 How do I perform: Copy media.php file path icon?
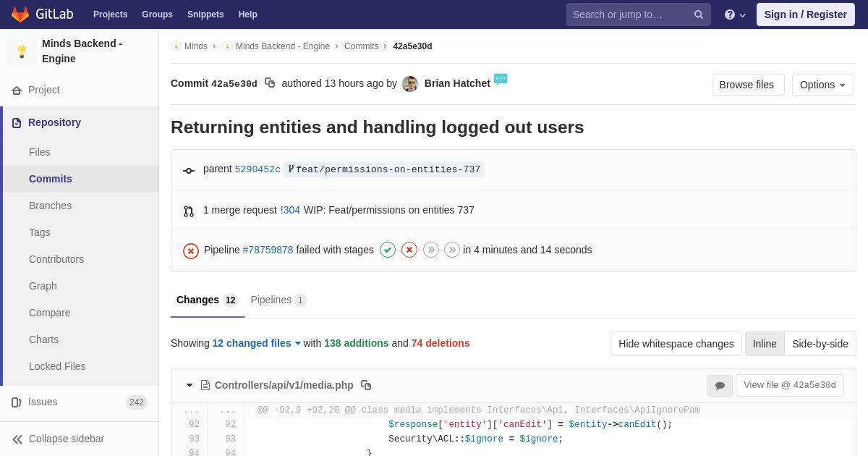click(366, 385)
